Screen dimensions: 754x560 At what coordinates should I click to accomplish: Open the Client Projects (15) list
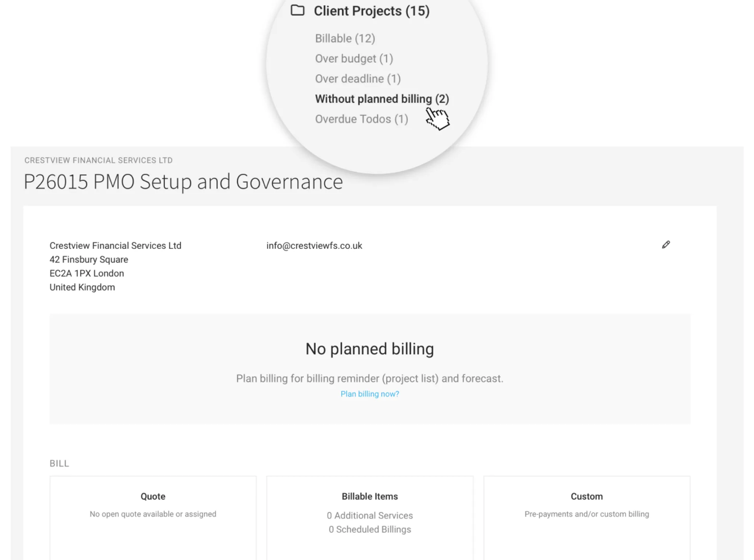371,11
